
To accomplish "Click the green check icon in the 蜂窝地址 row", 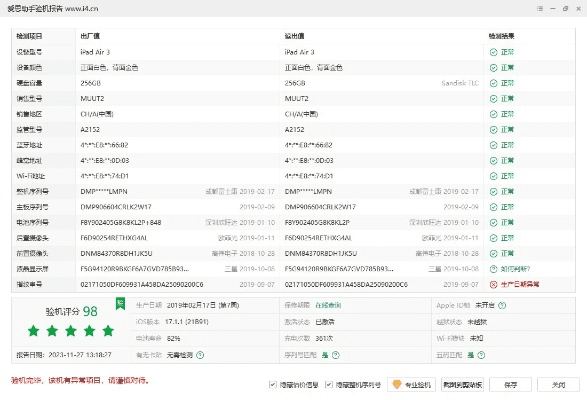I will 493,160.
